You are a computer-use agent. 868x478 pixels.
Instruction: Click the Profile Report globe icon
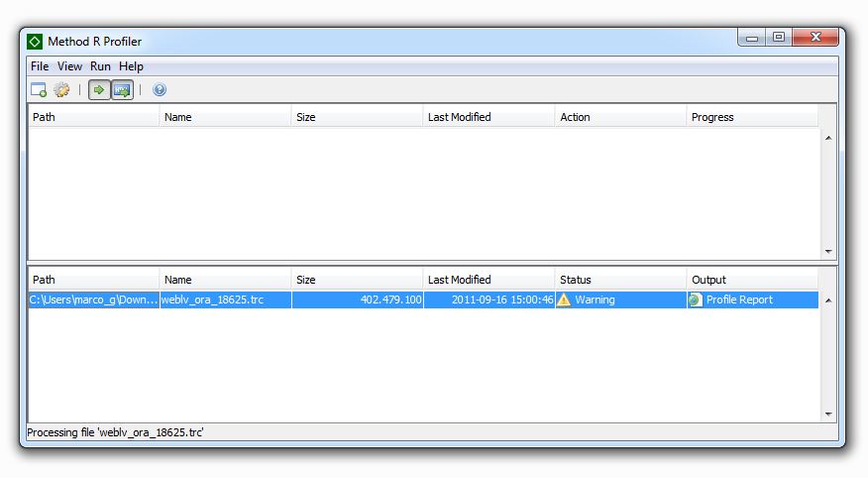click(695, 299)
